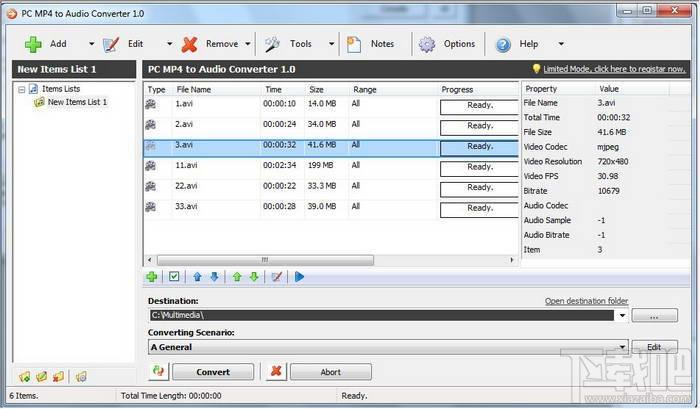
Task: Click the film icon of 33.avi
Action: pyautogui.click(x=151, y=207)
